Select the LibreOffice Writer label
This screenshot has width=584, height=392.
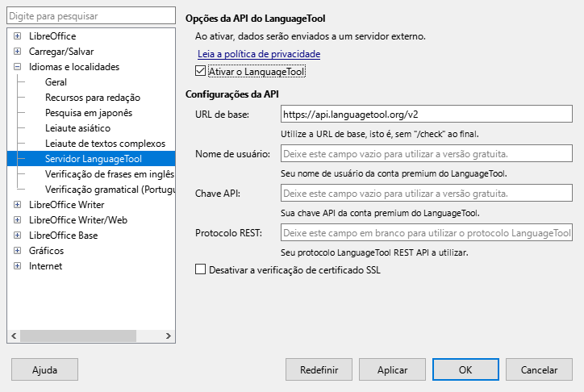tap(67, 205)
